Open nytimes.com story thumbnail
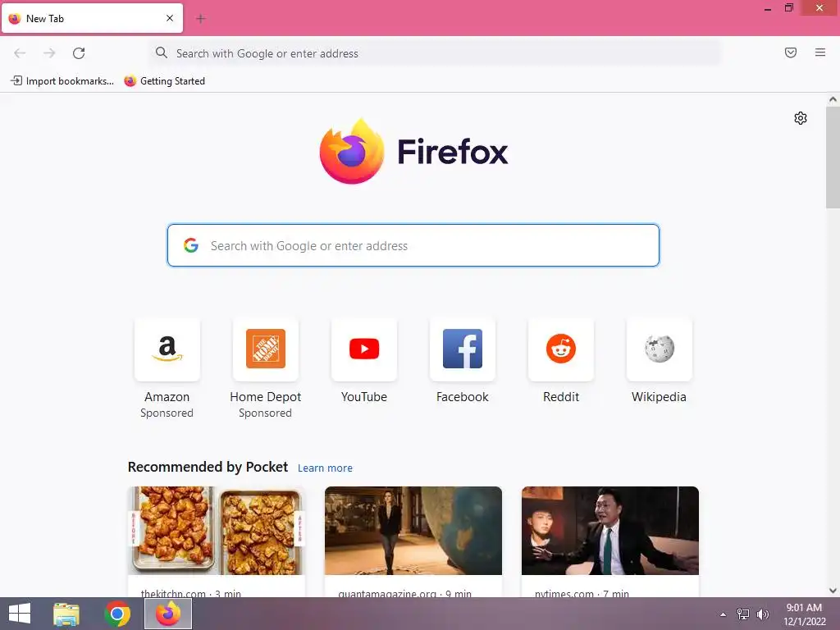Image resolution: width=840 pixels, height=630 pixels. [610, 531]
